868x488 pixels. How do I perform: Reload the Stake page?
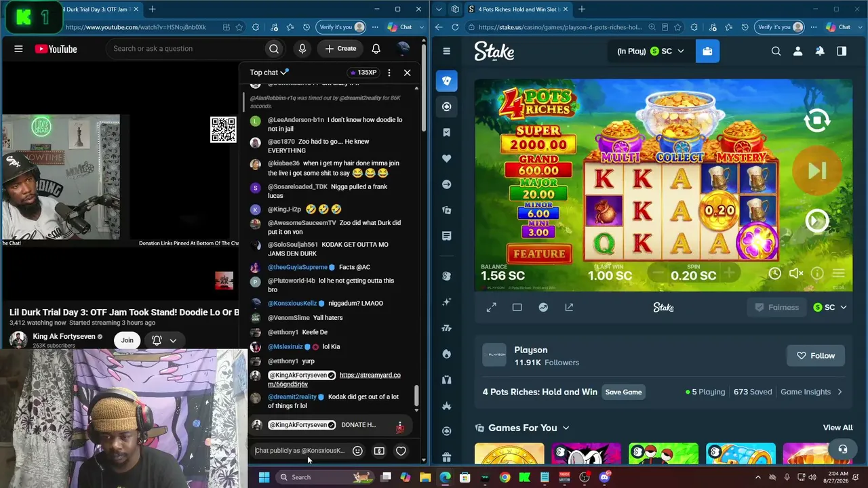(455, 27)
